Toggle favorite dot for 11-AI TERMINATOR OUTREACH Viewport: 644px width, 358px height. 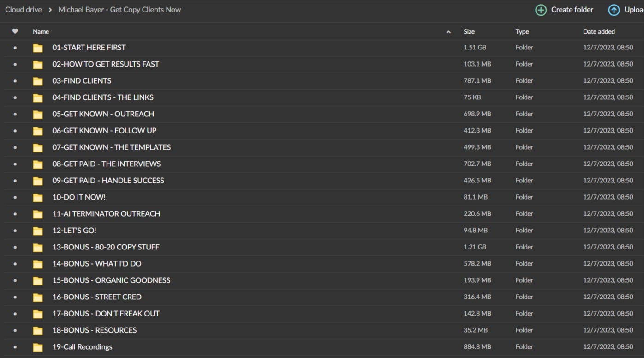click(x=15, y=214)
